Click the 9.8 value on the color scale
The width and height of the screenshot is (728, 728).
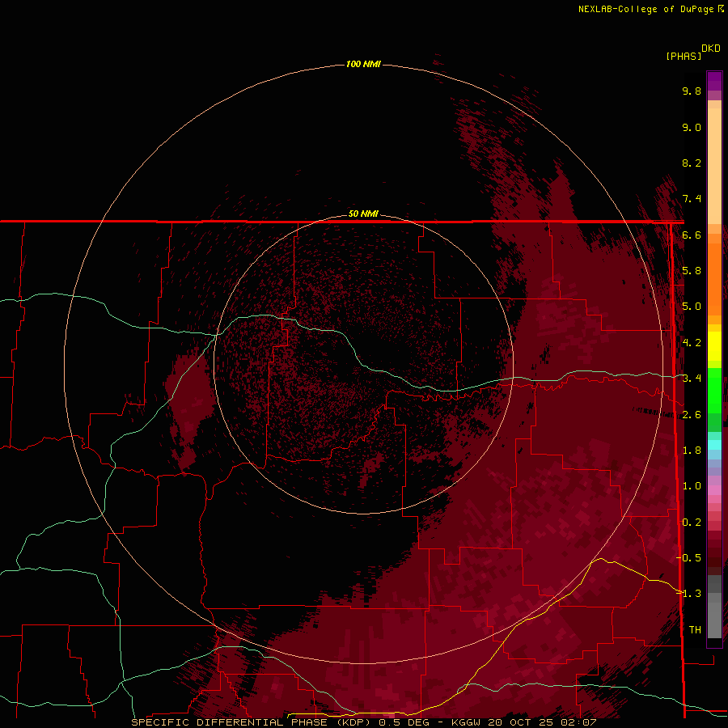tap(692, 91)
